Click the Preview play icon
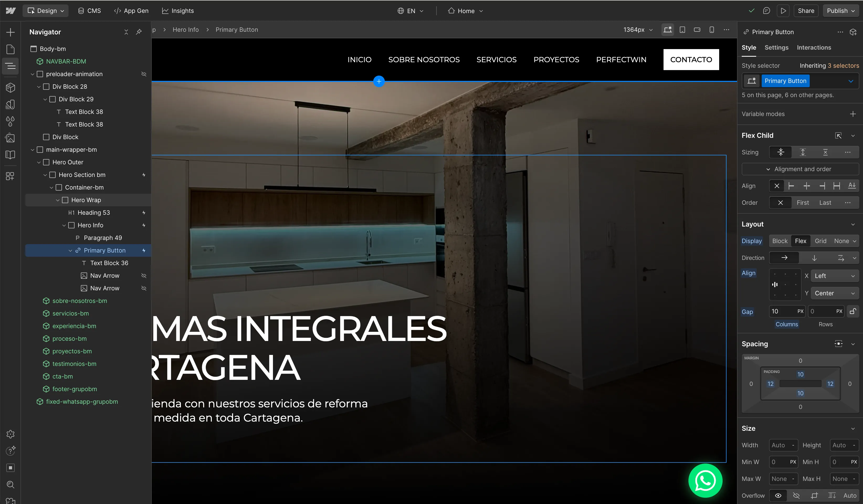The image size is (863, 504). click(x=783, y=10)
